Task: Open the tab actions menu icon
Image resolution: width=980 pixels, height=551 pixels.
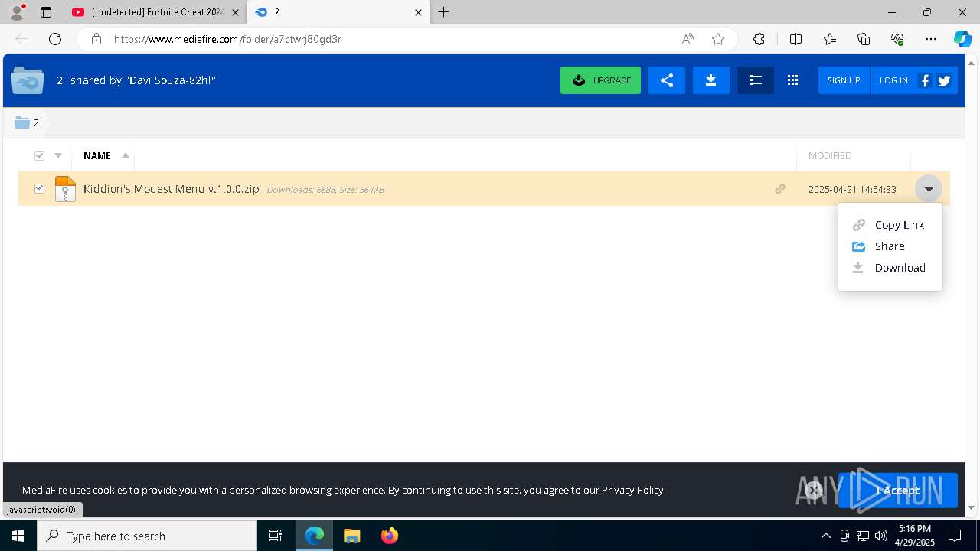Action: 46,12
